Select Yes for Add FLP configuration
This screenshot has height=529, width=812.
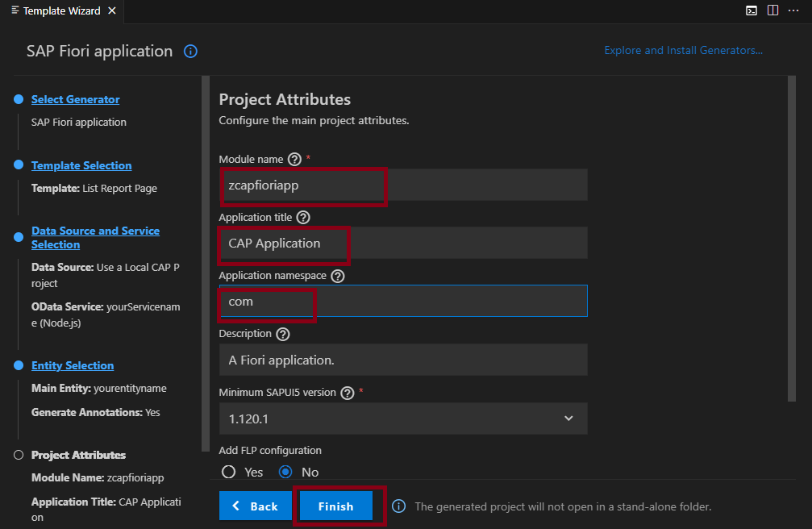228,472
